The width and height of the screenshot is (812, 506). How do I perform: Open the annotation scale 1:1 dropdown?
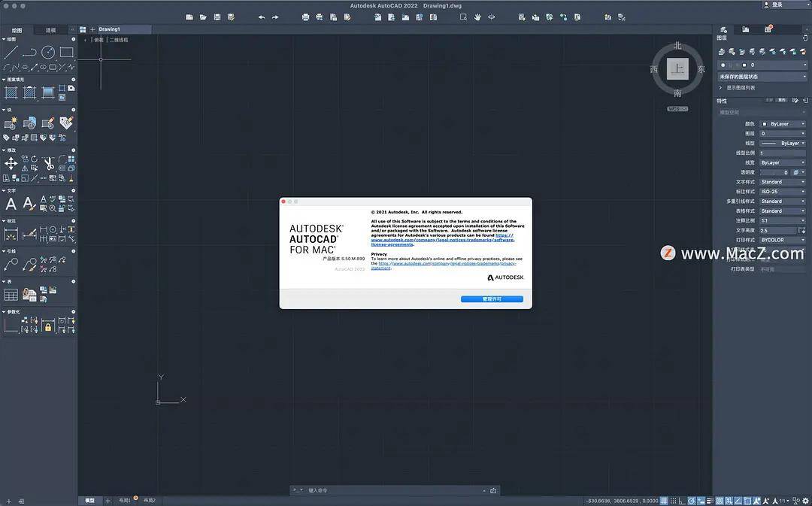[x=783, y=220]
